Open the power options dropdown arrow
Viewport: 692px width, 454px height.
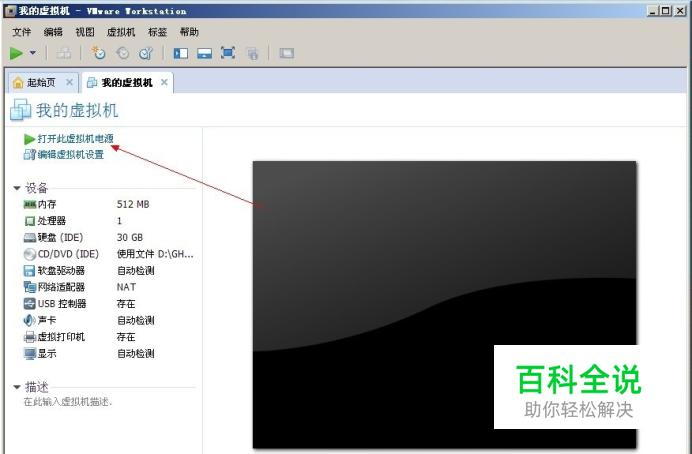click(33, 53)
